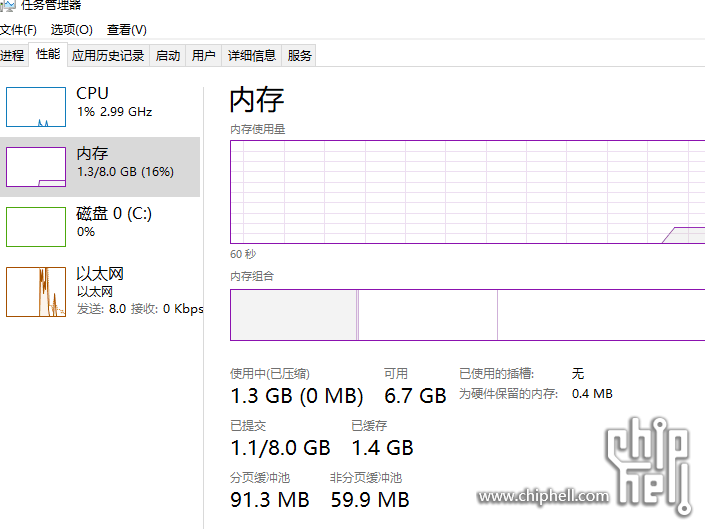Switch to the 用户 tab
705x531 pixels.
click(x=203, y=56)
